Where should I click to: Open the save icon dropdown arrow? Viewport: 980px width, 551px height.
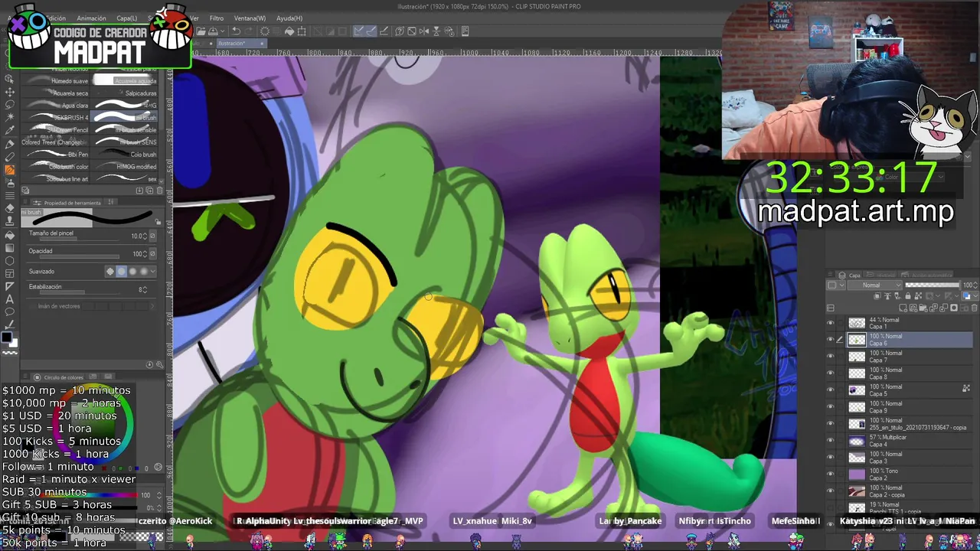click(x=223, y=31)
